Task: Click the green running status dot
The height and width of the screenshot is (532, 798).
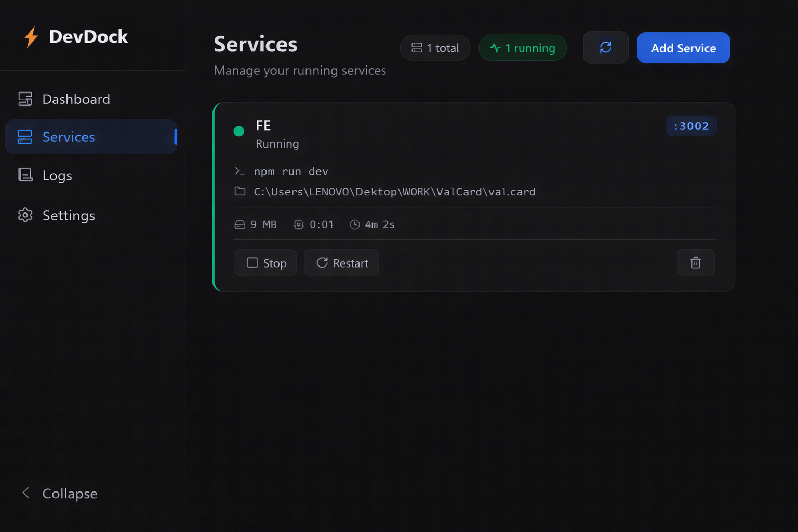Action: (239, 131)
